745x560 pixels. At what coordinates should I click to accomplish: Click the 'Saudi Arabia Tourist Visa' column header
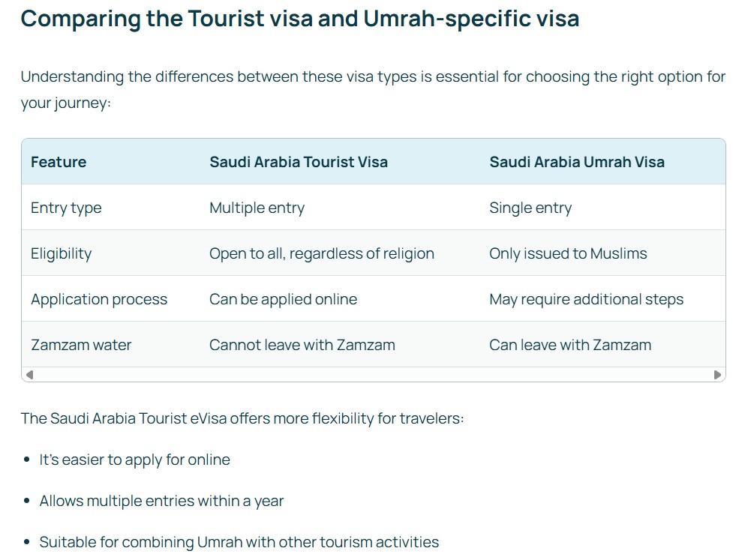(x=298, y=161)
